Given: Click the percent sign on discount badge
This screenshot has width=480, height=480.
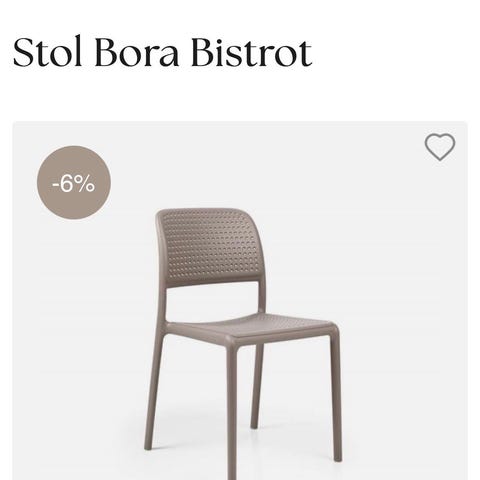Looking at the screenshot, I should tap(84, 184).
